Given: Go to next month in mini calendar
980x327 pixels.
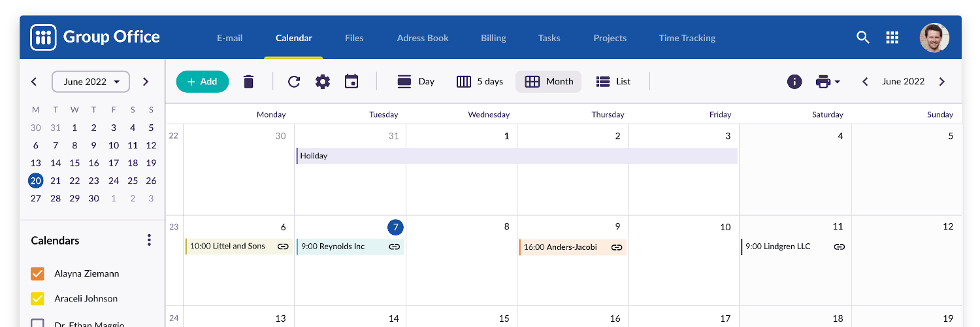Looking at the screenshot, I should tap(146, 82).
